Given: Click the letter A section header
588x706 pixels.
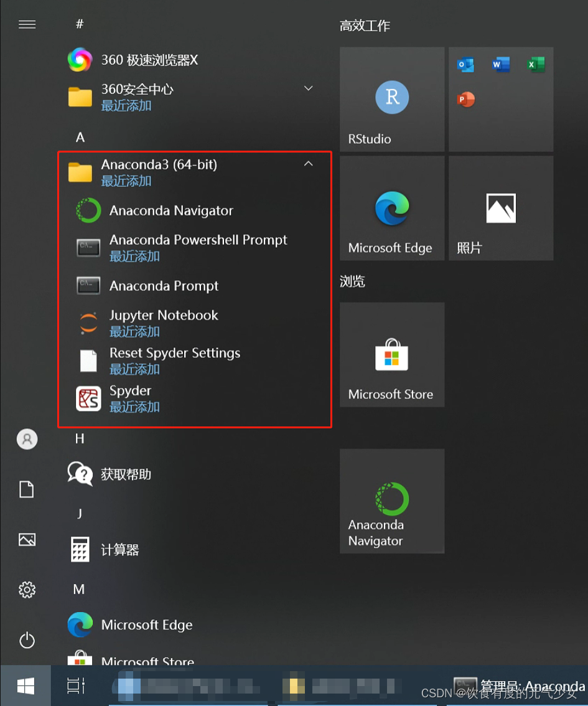Looking at the screenshot, I should pos(80,138).
